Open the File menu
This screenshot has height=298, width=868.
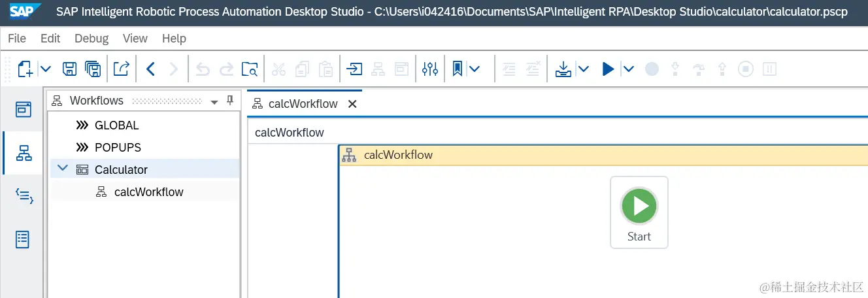17,39
